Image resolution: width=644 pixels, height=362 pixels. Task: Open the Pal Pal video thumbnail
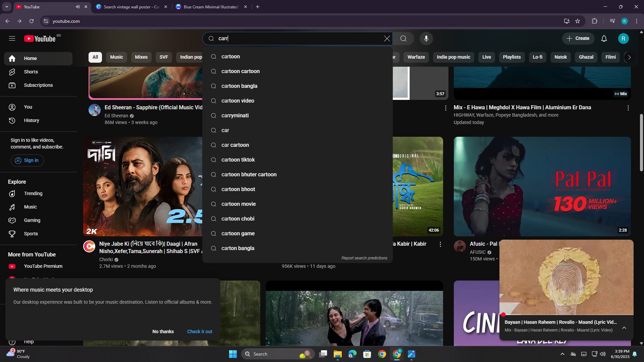tap(542, 186)
